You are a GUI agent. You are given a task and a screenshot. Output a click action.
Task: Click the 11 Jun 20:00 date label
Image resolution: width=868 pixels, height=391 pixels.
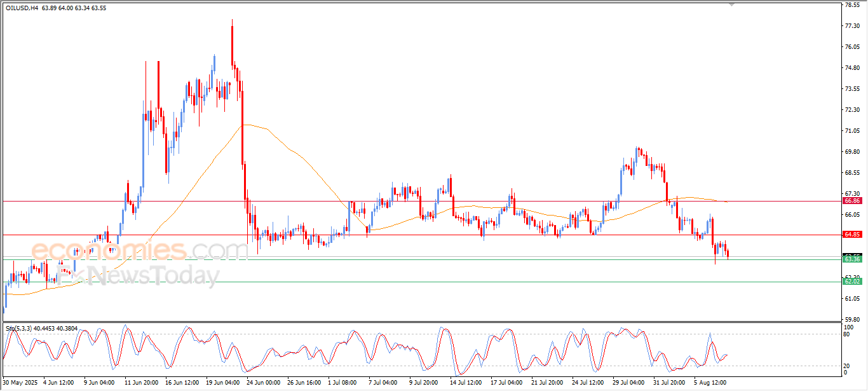(x=141, y=383)
